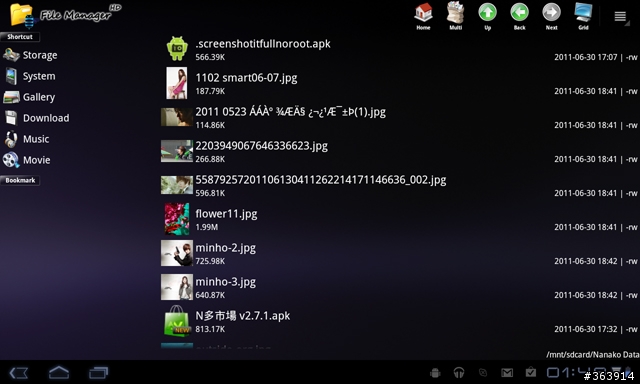Click the /mnt/sdcard/Nanako Data path
The height and width of the screenshot is (384, 640).
click(593, 355)
